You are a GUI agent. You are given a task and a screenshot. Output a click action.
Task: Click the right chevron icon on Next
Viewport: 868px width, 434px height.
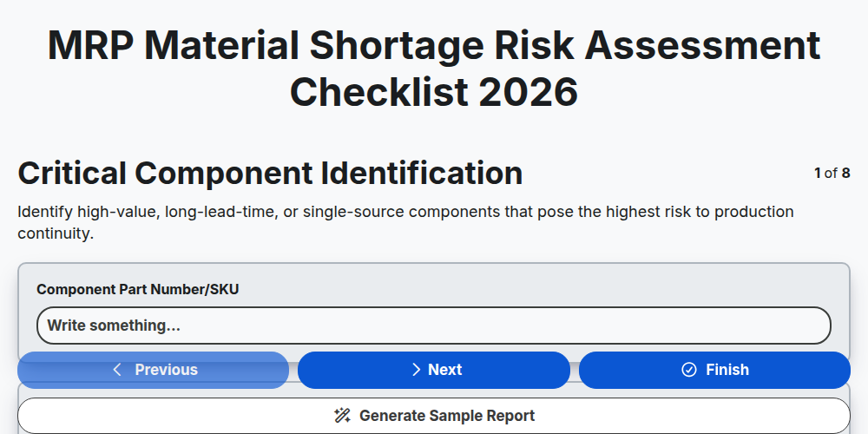(x=417, y=370)
